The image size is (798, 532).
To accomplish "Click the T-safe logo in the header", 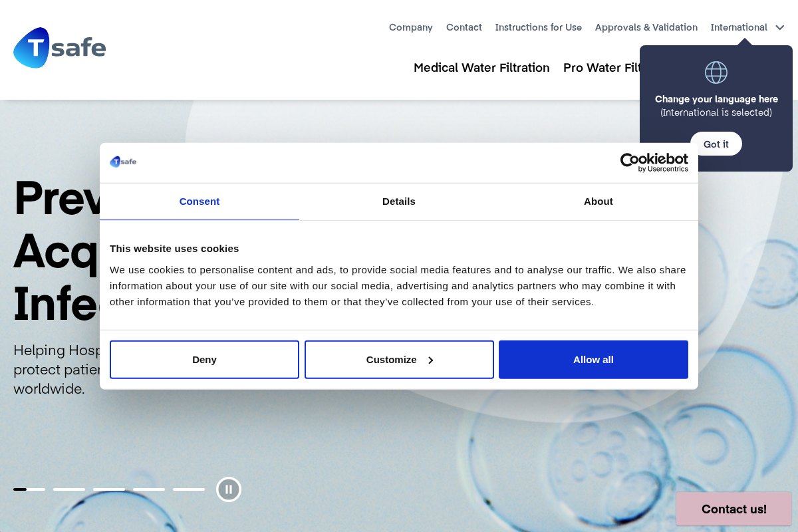I will (x=59, y=48).
